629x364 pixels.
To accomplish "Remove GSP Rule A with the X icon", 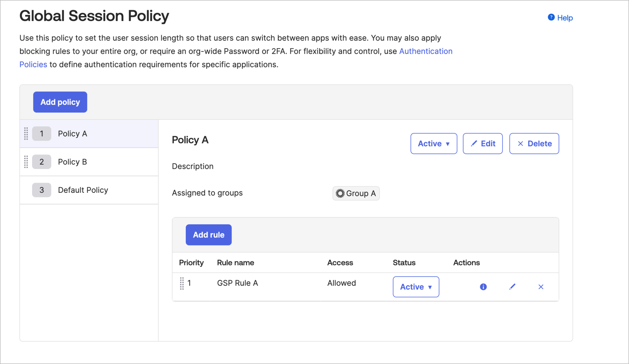I will (x=541, y=287).
